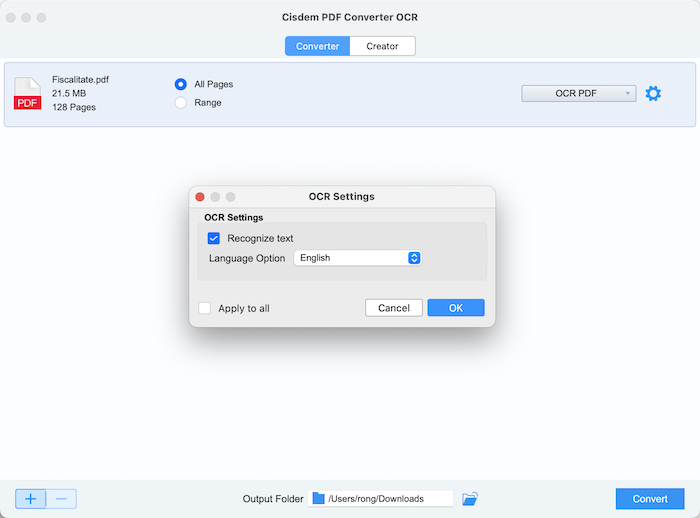Viewport: 700px width, 518px height.
Task: Switch to the Converter tab
Action: 317,46
